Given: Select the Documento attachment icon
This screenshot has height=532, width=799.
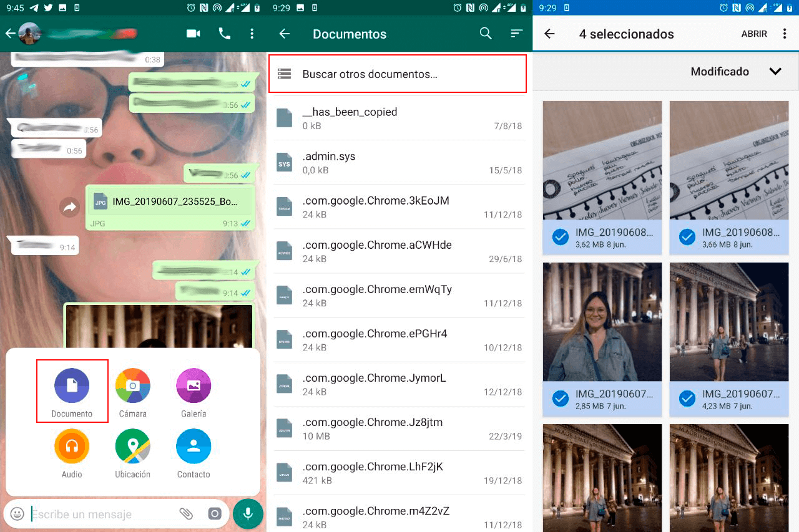Looking at the screenshot, I should pos(72,385).
